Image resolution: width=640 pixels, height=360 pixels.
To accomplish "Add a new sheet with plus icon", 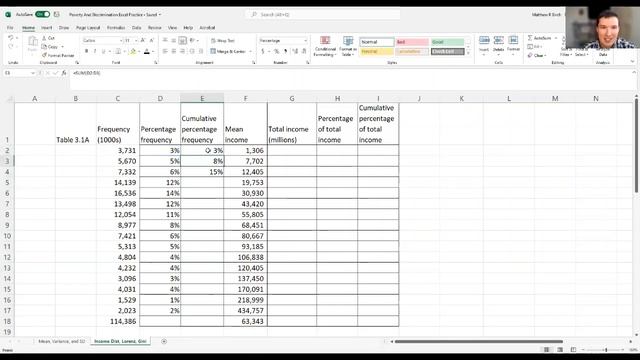I will tap(164, 341).
